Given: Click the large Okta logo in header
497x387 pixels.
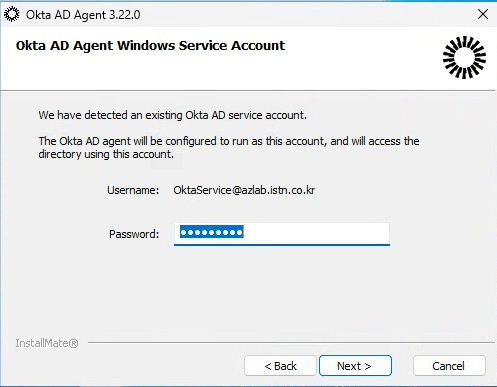Looking at the screenshot, I should pyautogui.click(x=464, y=57).
